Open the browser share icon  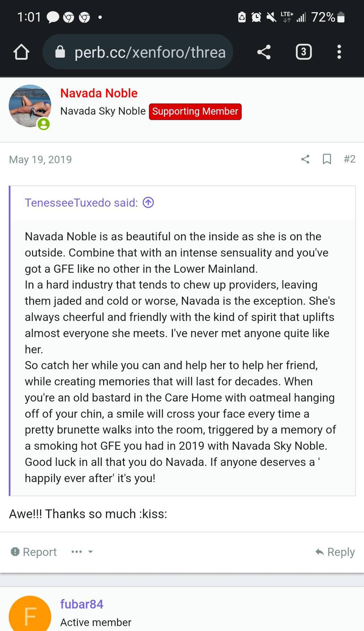(264, 52)
